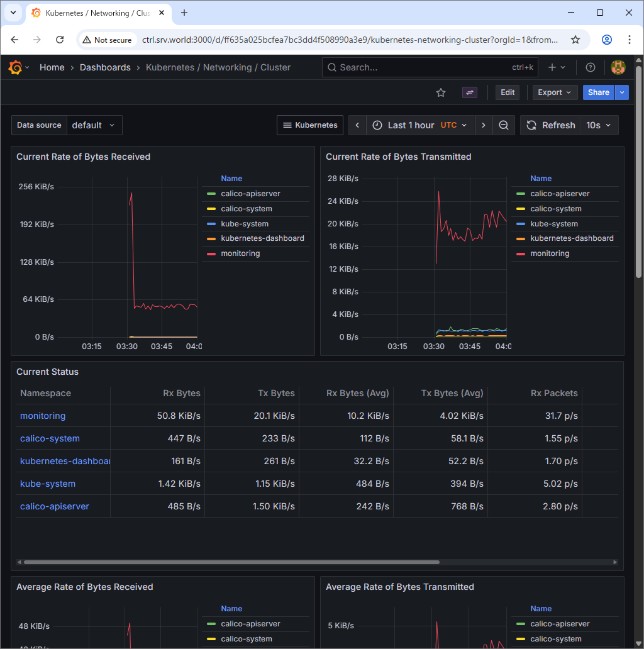Shift time range backward with left arrow
644x649 pixels.
point(357,125)
